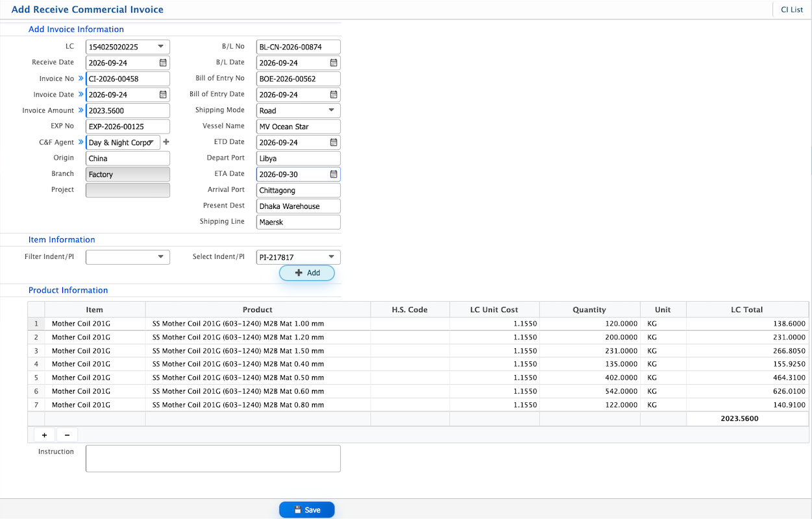This screenshot has width=812, height=519.
Task: Select the Mat 0.60 mm product cell
Action: [258, 391]
